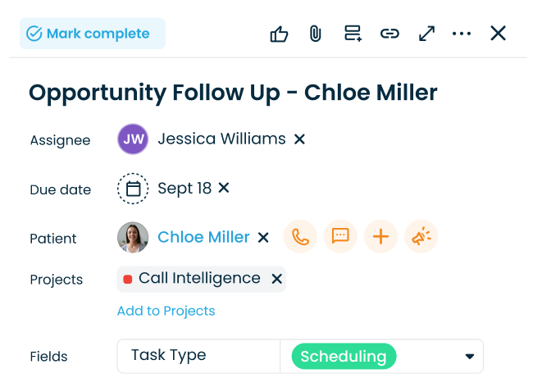Toggle Mark complete on task
The width and height of the screenshot is (533, 392).
[92, 34]
